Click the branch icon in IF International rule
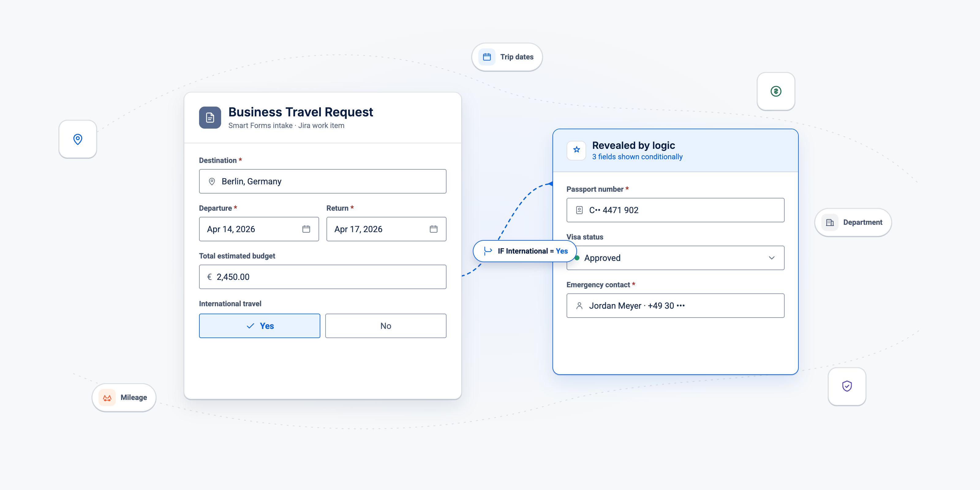 [x=488, y=251]
